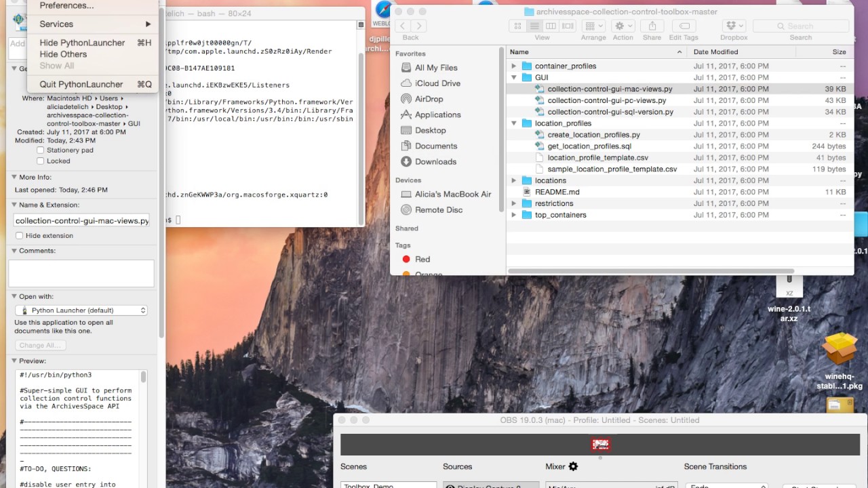The height and width of the screenshot is (488, 868).
Task: Switch Finder to cover flow view
Action: coord(568,26)
